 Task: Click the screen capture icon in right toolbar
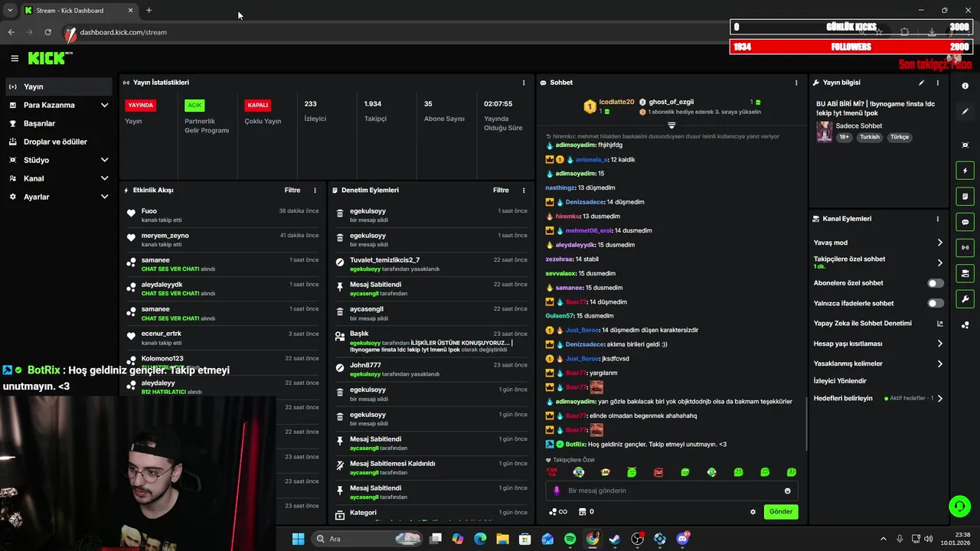965,145
